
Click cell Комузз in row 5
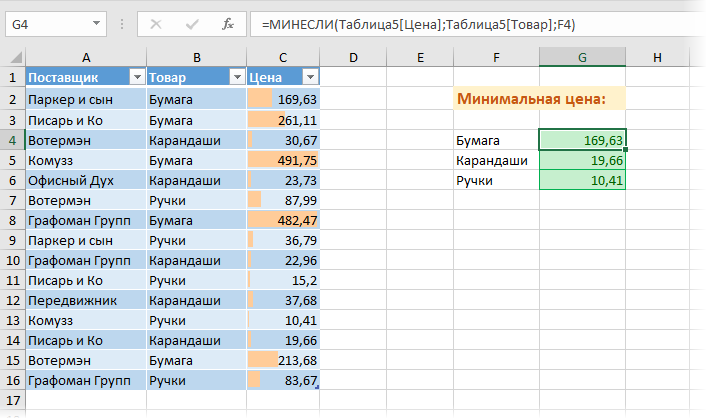click(86, 161)
